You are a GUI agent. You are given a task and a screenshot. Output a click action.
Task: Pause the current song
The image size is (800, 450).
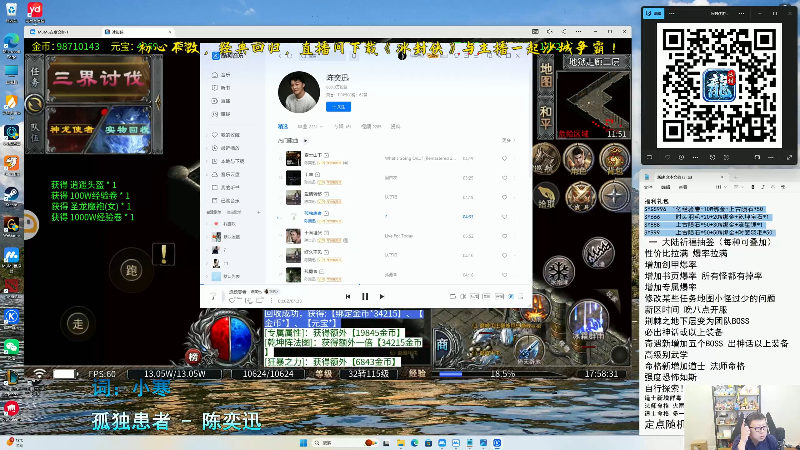(365, 296)
